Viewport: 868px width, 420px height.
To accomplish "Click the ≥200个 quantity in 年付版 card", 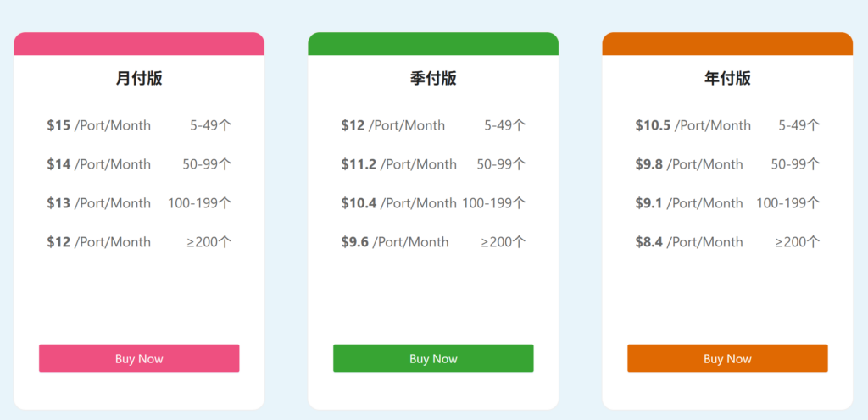I will coord(797,242).
